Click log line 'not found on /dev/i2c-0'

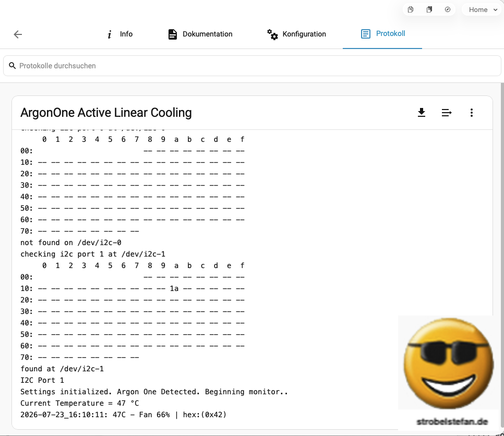click(x=71, y=243)
